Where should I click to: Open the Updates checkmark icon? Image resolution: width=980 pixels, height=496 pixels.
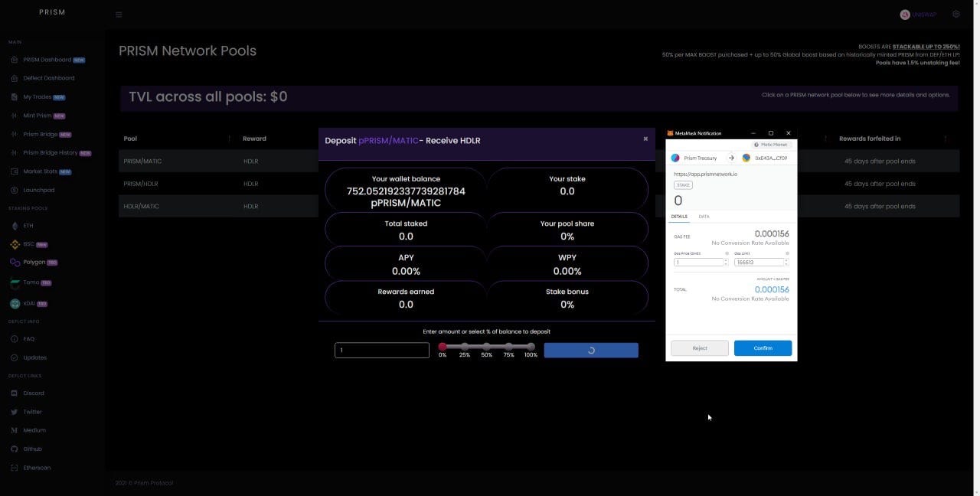click(15, 357)
